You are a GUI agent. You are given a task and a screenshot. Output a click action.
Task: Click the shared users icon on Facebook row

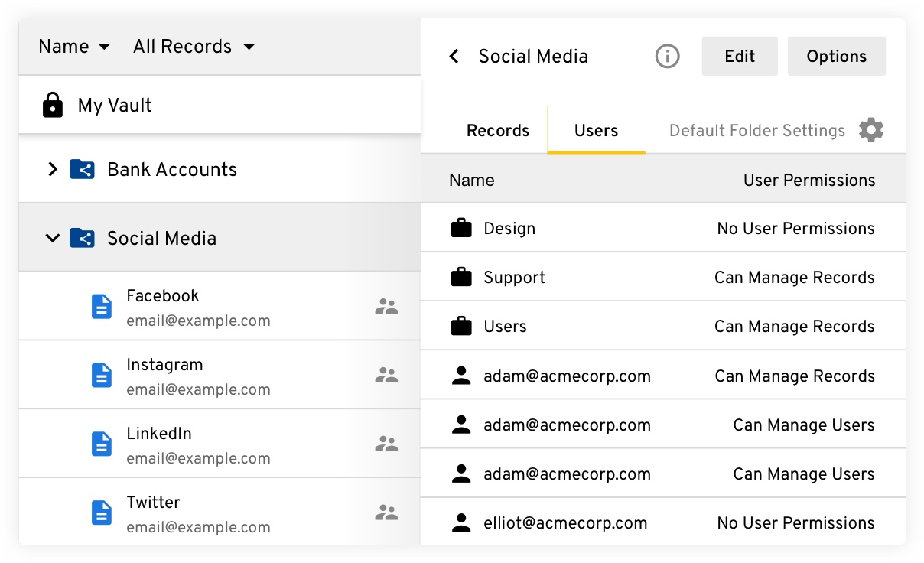coord(386,307)
